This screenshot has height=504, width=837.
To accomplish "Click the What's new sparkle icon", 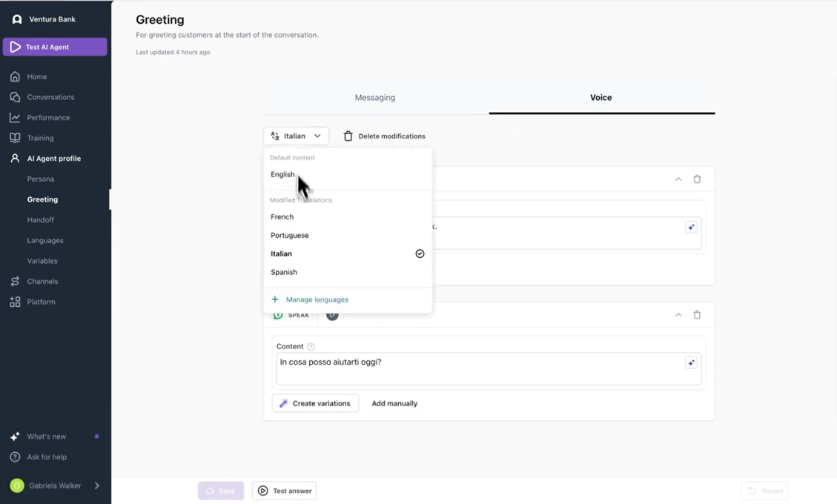I will tap(14, 436).
